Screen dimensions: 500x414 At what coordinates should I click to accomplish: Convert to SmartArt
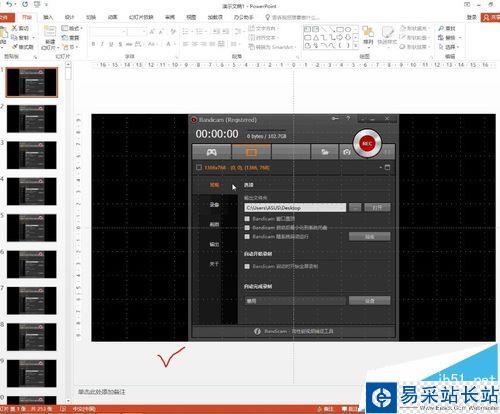click(272, 47)
